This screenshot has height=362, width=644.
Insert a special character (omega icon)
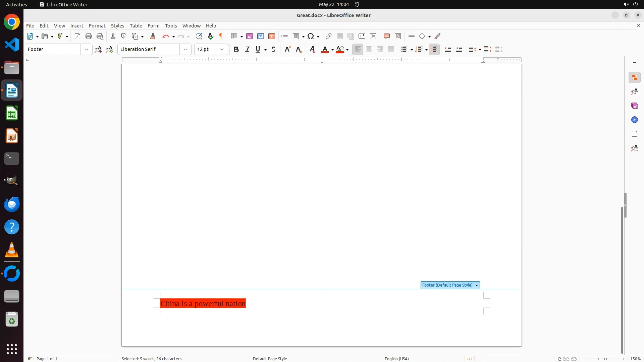(311, 37)
